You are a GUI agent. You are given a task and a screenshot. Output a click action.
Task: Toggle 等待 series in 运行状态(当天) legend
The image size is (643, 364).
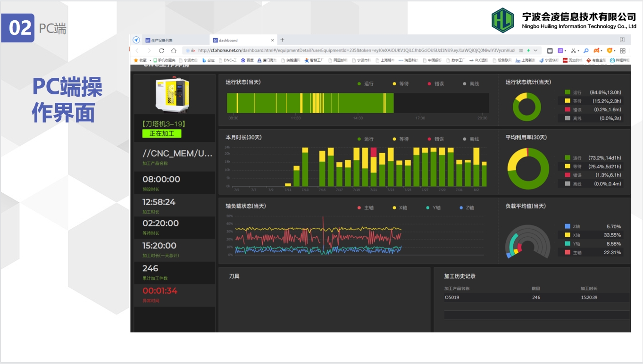401,83
